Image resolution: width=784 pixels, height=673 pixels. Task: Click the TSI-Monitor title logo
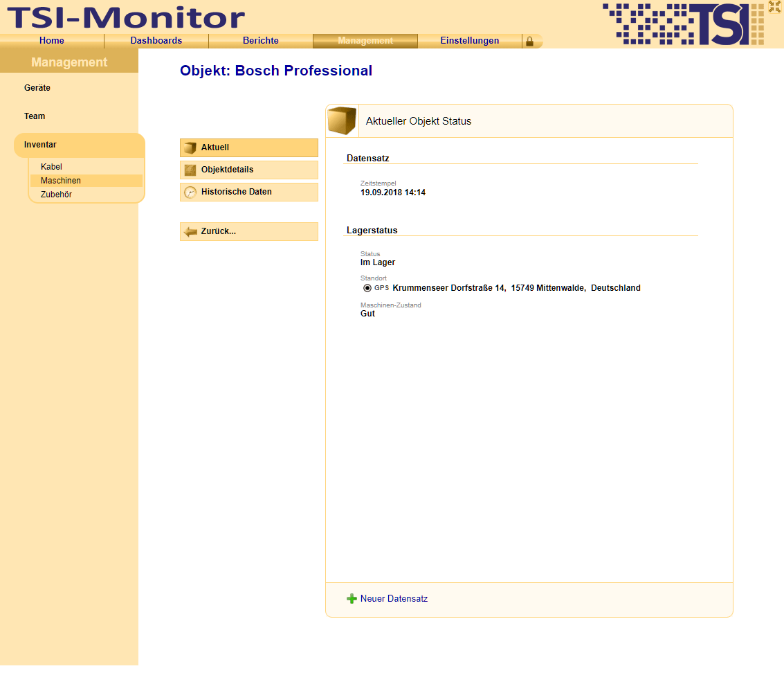126,18
